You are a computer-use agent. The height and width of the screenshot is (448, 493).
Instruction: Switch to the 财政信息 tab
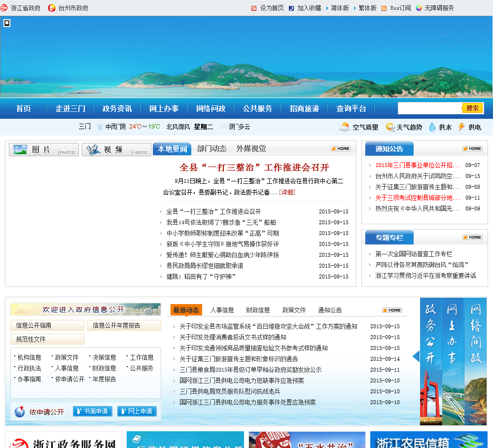(258, 310)
